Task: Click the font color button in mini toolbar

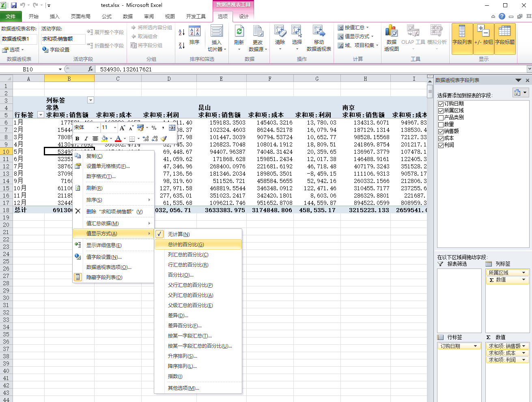Action: click(118, 139)
